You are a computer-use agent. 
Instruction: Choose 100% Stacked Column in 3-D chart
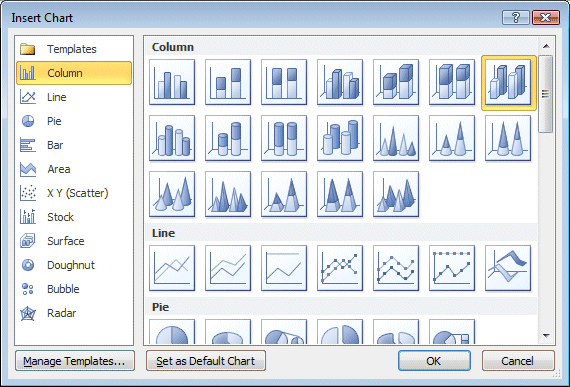[x=452, y=82]
